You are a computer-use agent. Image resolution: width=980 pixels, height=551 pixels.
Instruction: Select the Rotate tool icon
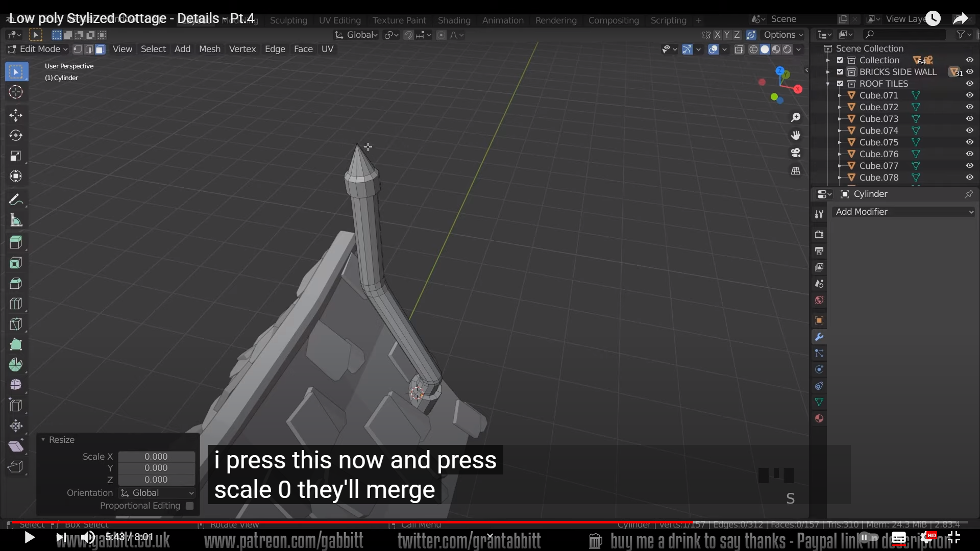pyautogui.click(x=16, y=135)
